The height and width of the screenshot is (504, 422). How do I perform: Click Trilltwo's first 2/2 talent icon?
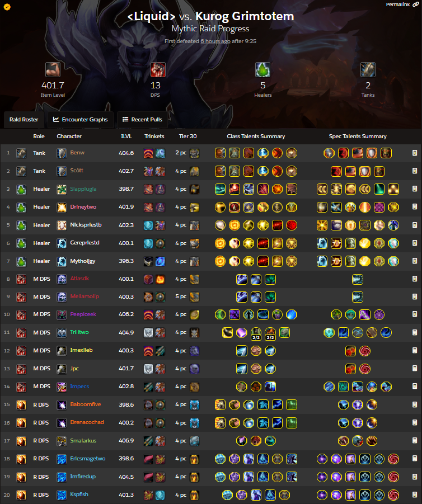(256, 333)
